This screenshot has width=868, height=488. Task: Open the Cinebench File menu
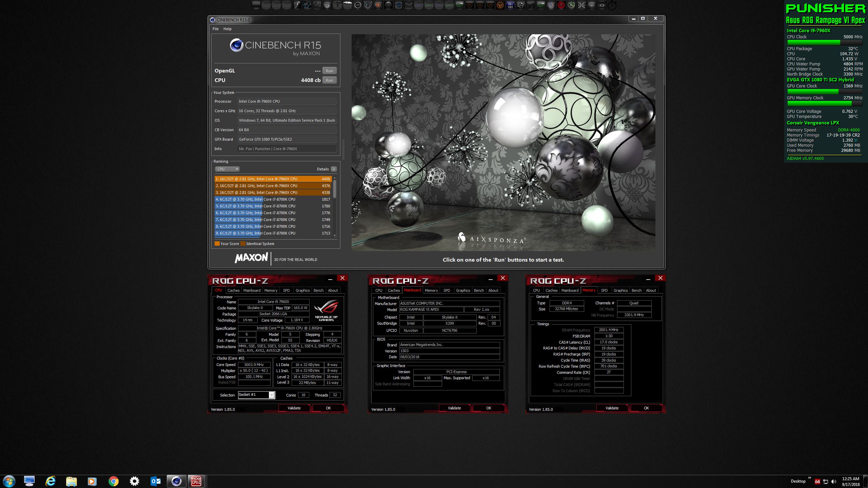click(x=216, y=29)
